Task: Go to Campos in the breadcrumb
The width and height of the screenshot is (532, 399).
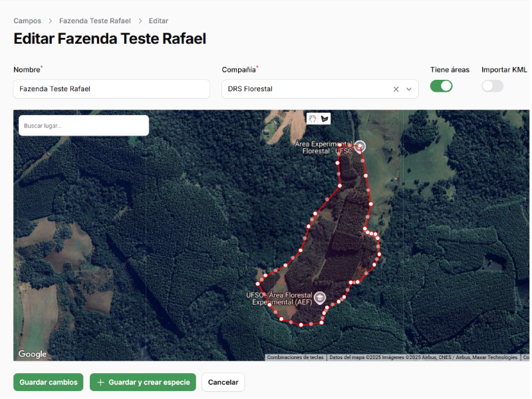Action: pyautogui.click(x=27, y=21)
